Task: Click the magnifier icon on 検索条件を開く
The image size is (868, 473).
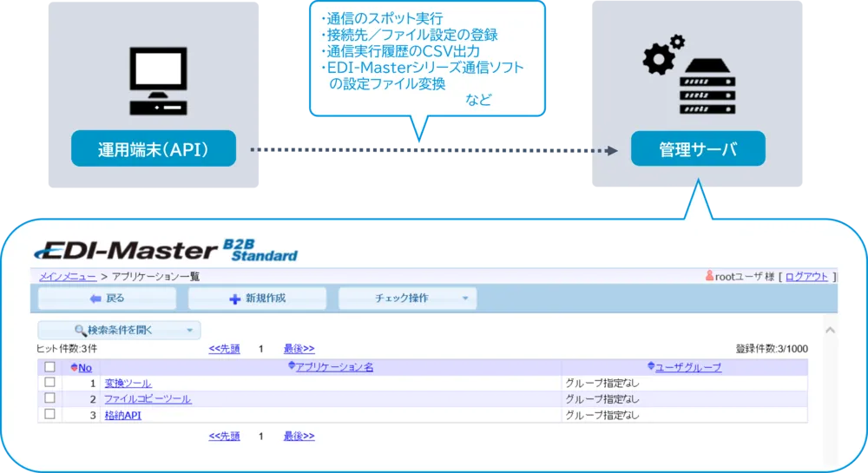Action: pyautogui.click(x=81, y=331)
